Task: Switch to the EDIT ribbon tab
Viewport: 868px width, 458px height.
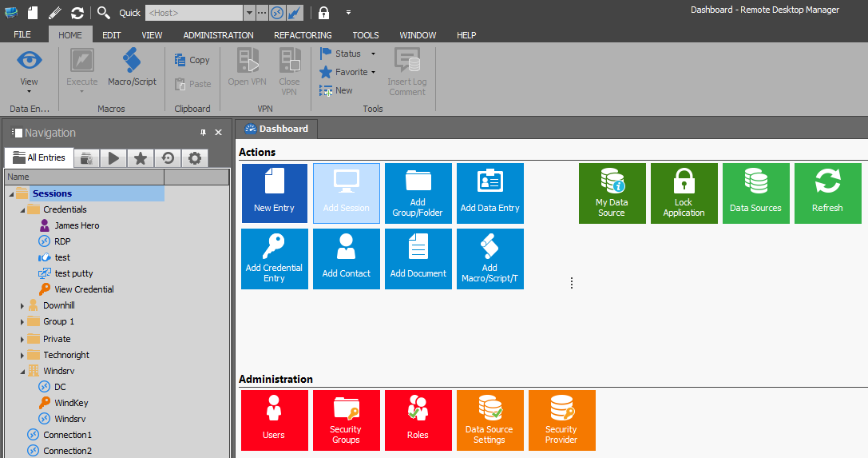Action: click(111, 35)
